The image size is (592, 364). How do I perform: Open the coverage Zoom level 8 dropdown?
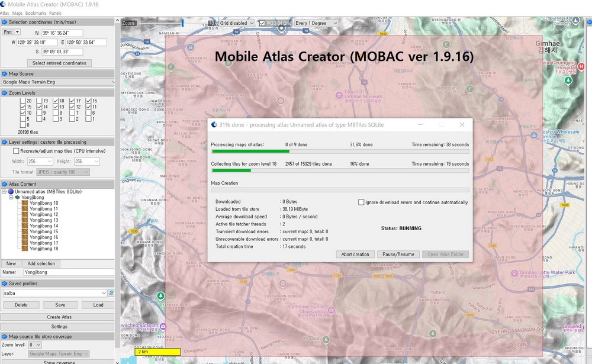[35, 344]
